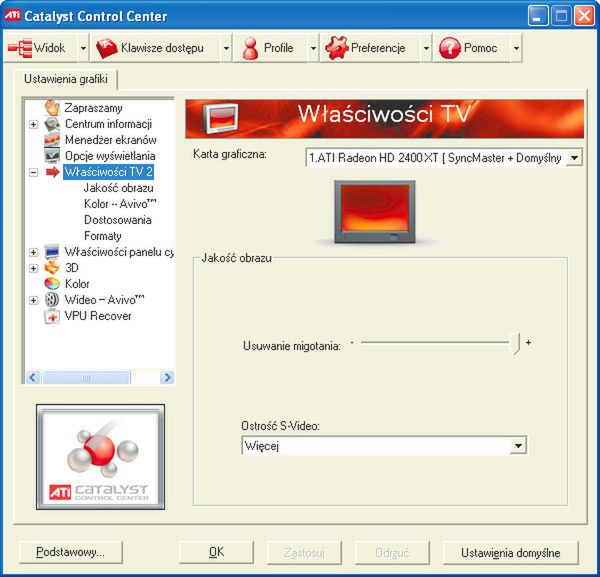Open the Klawisze dostępu toolbar menu
Image resolution: width=600 pixels, height=577 pixels.
155,48
